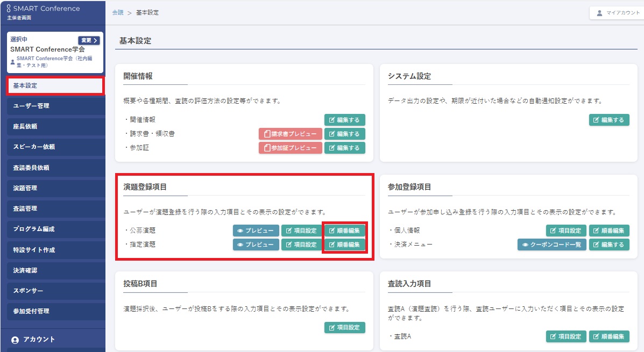The width and height of the screenshot is (644, 352).
Task: Open the participation certificate preview (参加証プレビュー)
Action: pos(291,148)
